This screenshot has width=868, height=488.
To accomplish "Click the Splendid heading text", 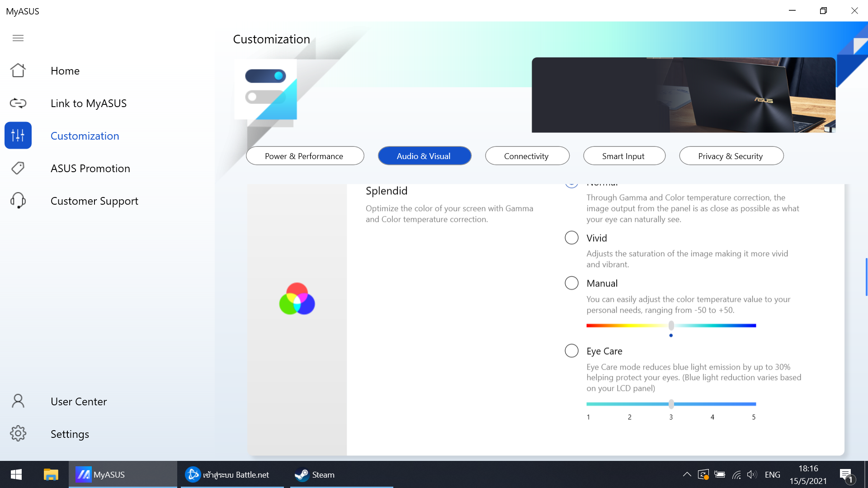I will tap(387, 191).
